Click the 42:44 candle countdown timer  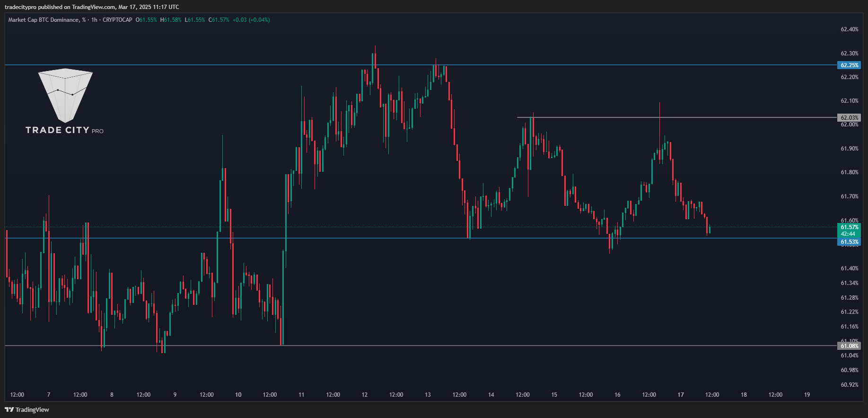point(848,234)
